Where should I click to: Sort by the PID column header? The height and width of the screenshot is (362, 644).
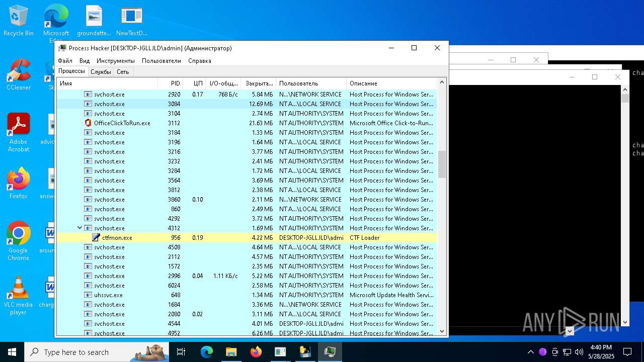170,83
